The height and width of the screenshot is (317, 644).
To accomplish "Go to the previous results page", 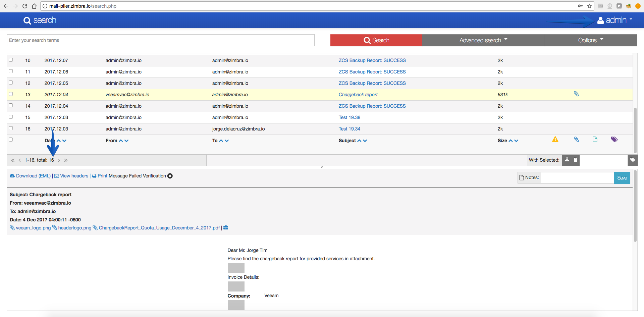I will 20,160.
